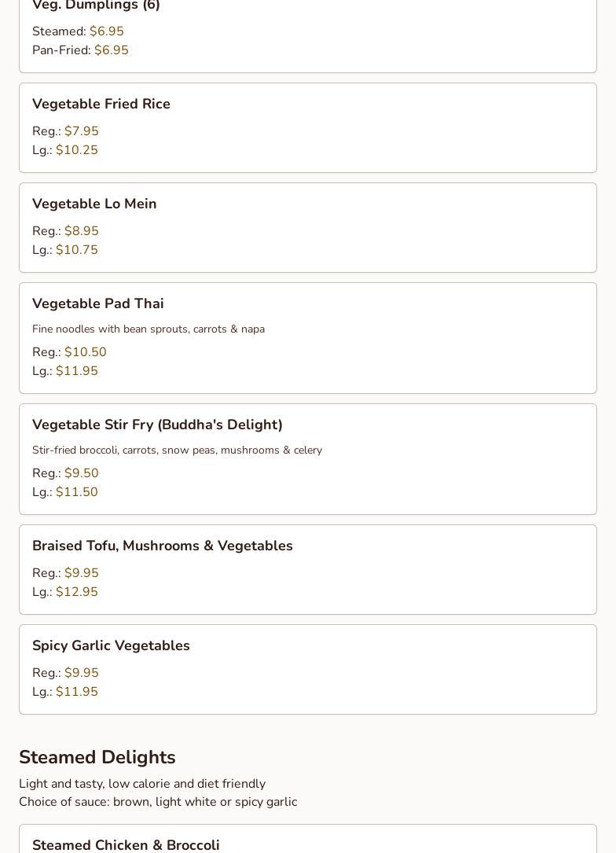Click the Pad Thai fine noodles description
This screenshot has height=853, width=616.
click(148, 329)
